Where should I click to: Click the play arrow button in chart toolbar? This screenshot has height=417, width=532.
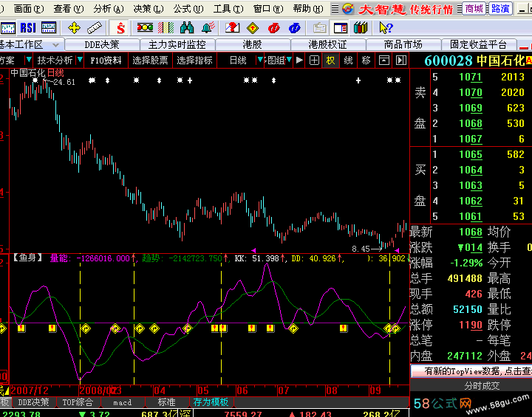(x=299, y=61)
